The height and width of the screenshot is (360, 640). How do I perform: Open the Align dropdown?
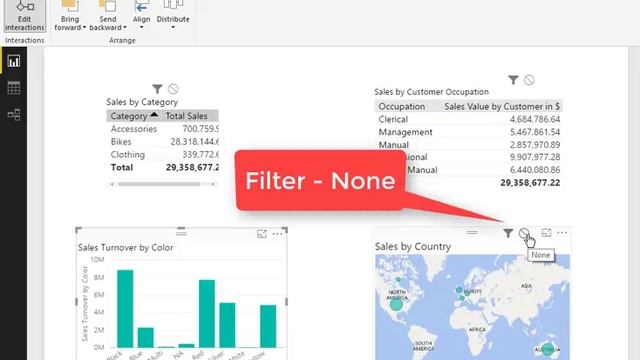[x=142, y=16]
